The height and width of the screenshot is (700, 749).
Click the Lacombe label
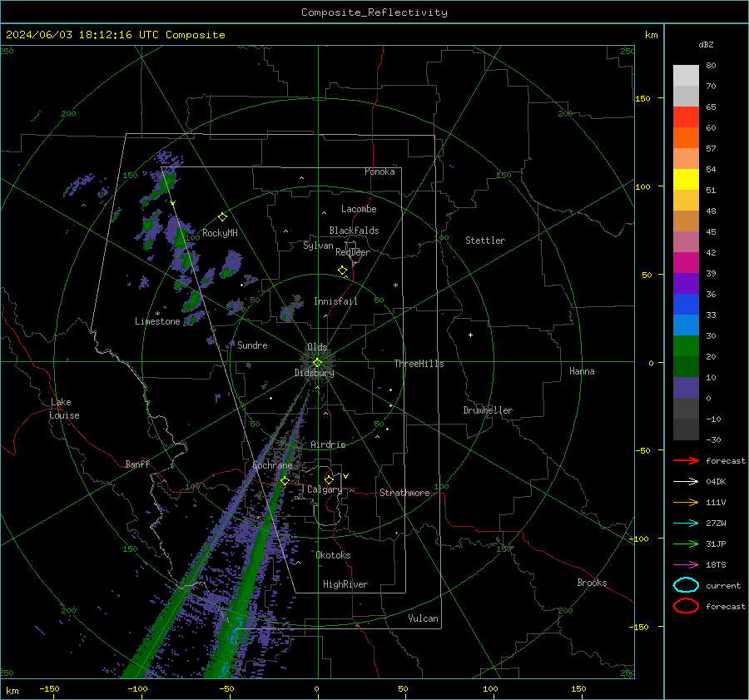pos(359,209)
